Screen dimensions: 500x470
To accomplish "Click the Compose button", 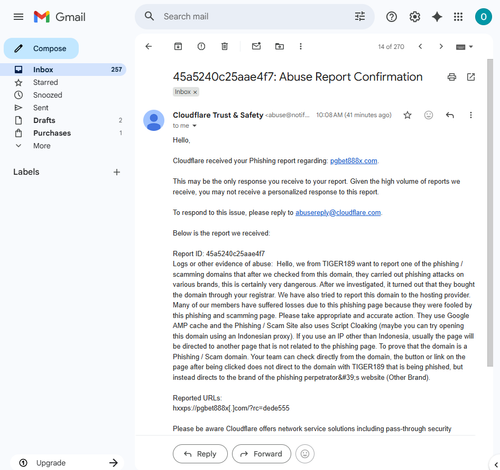I will click(41, 48).
